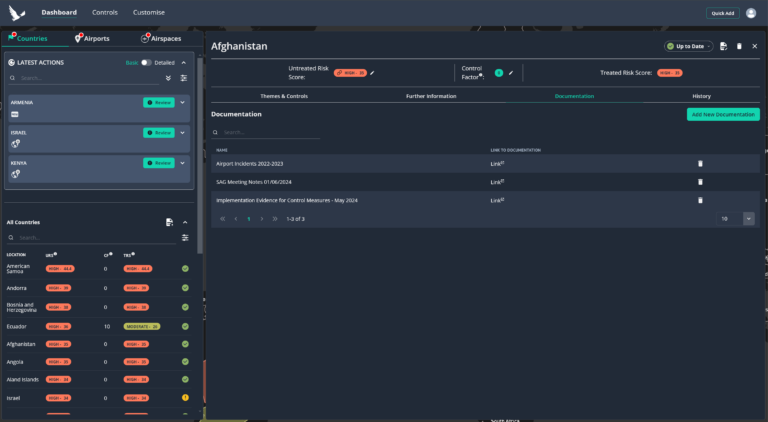Click double-chevron expand all in Latest Actions
Screen dimensions: 768x422
pos(168,78)
